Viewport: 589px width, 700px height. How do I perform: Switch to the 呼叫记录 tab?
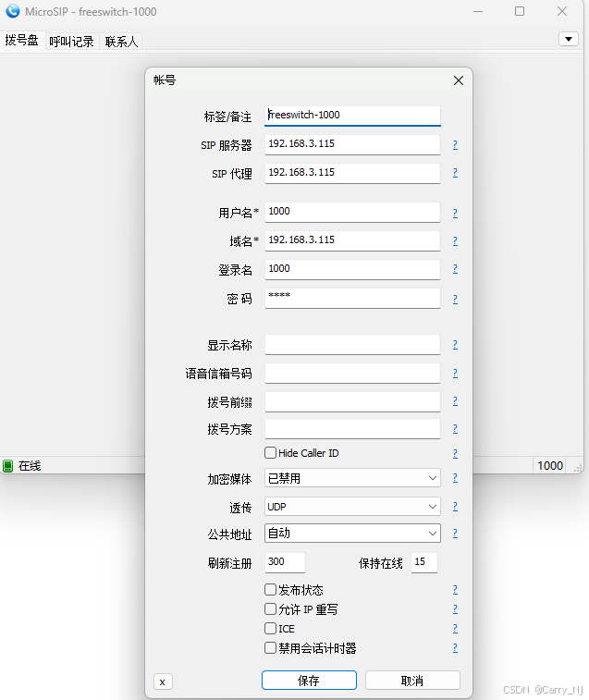pos(71,42)
